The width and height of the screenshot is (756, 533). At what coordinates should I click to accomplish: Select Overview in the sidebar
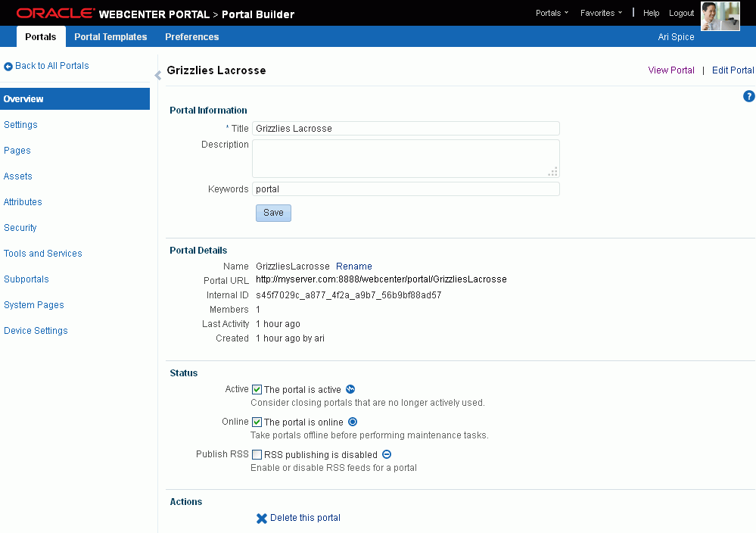[75, 99]
